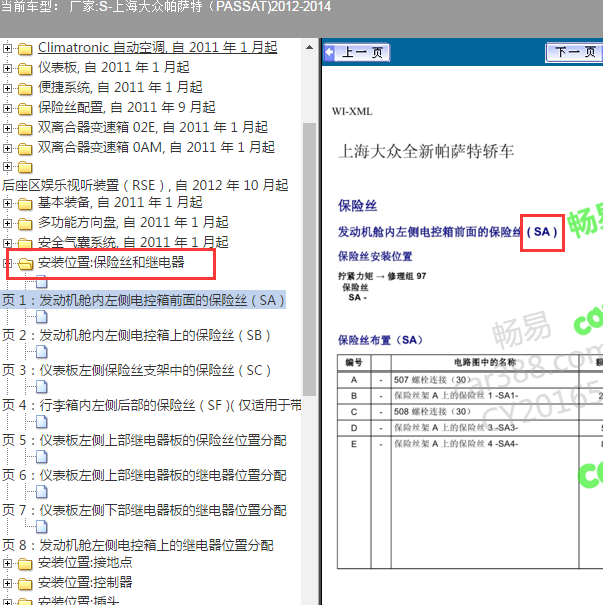Screen dimensions: 603x605
Task: Click folder icon beside 双离合器变速箱 0AM
Action: point(25,149)
